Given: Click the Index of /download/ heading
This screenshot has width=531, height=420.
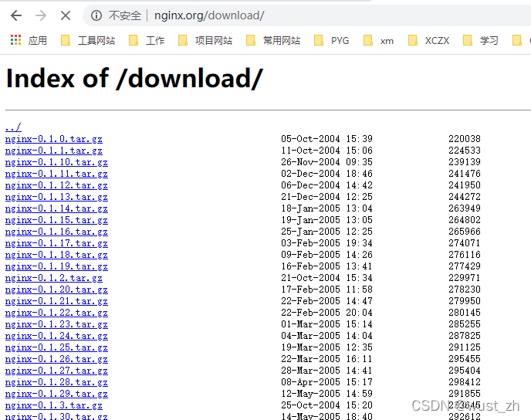Looking at the screenshot, I should [x=134, y=79].
